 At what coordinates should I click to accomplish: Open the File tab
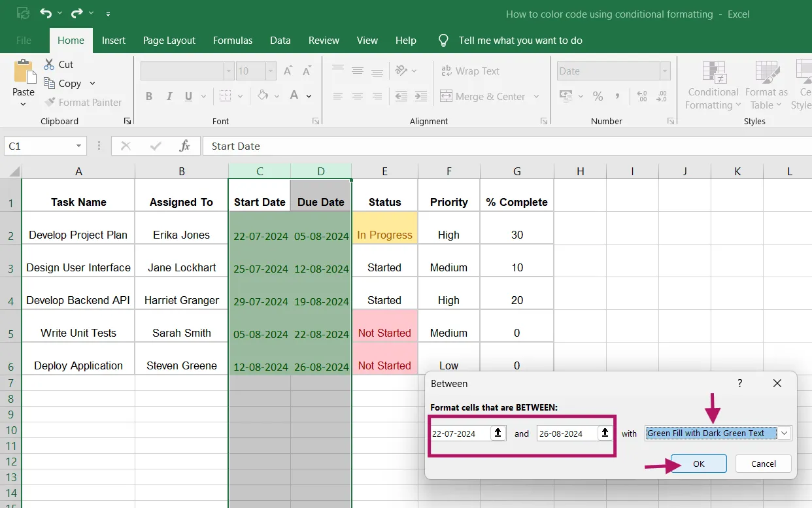tap(24, 40)
